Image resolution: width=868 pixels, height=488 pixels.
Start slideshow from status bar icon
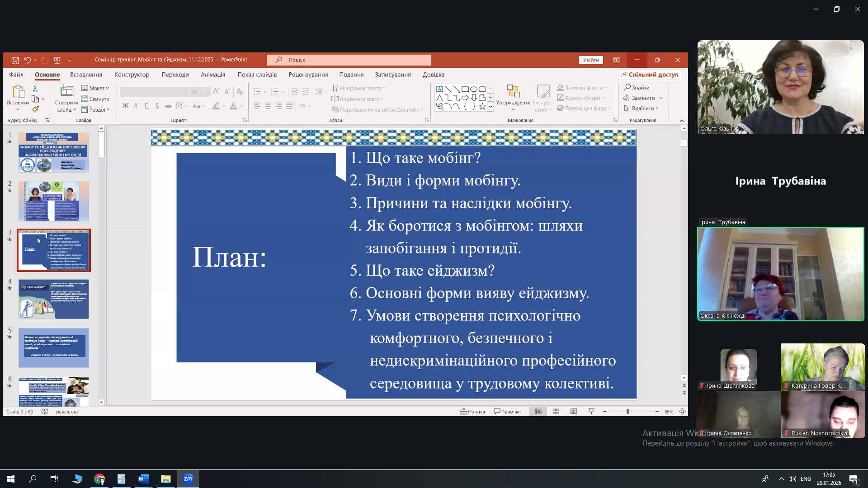click(591, 412)
